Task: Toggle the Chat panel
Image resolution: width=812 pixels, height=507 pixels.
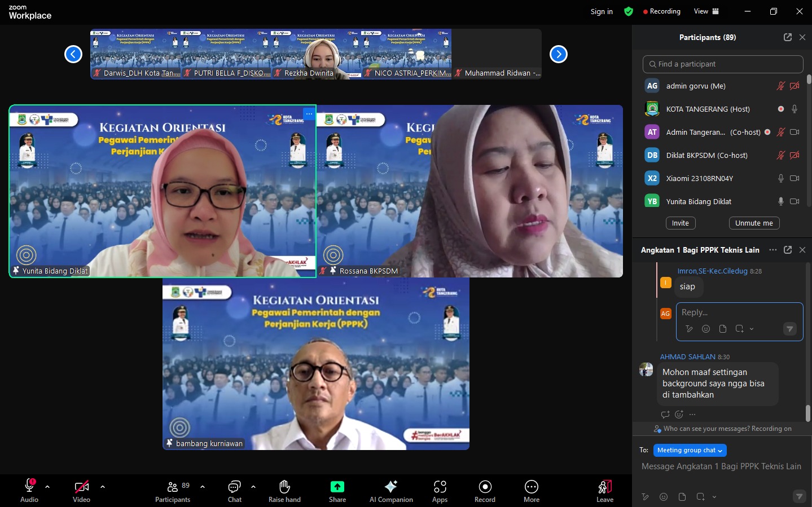Action: (x=234, y=491)
